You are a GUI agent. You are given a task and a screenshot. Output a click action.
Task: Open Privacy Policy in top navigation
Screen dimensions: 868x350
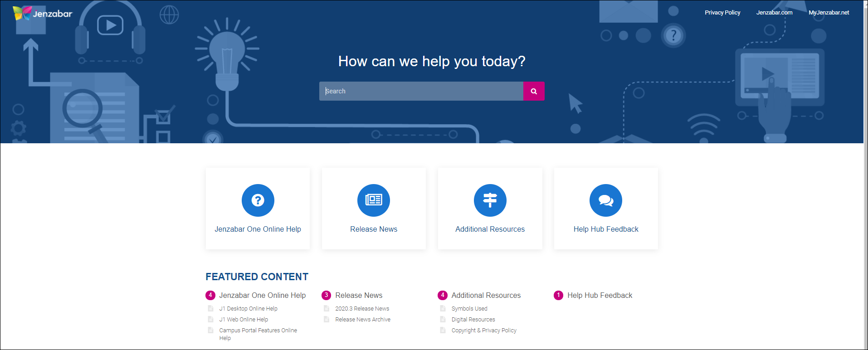tap(722, 13)
